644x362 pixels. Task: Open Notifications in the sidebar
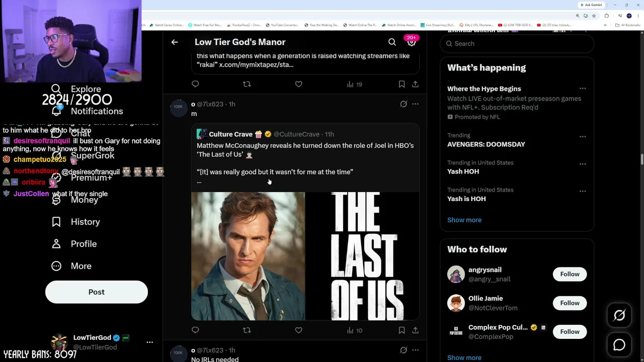87,111
